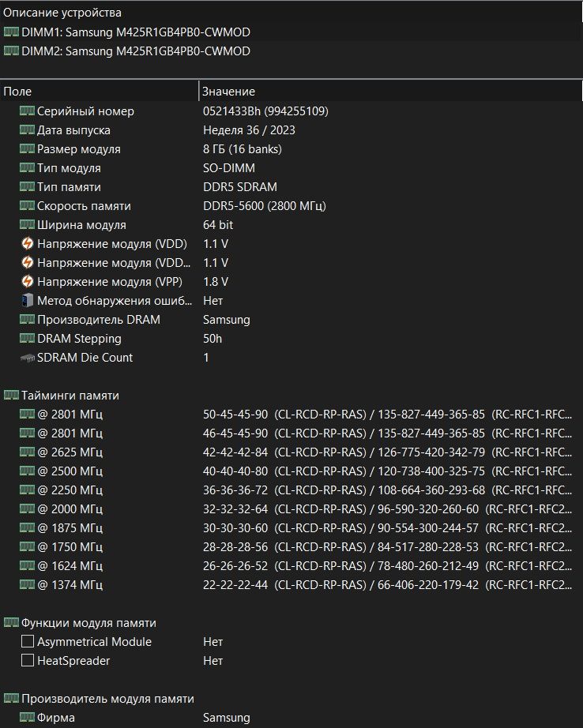Click icon beside Тип памяти

(27, 186)
